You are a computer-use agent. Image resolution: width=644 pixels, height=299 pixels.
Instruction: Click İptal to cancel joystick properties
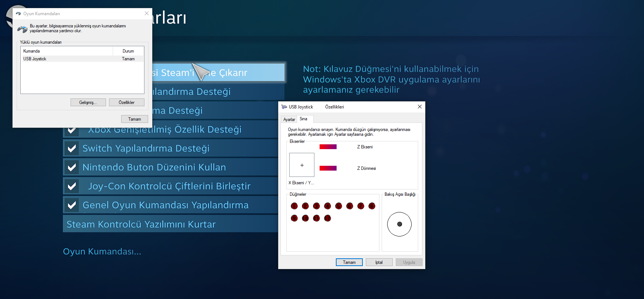[x=379, y=262]
